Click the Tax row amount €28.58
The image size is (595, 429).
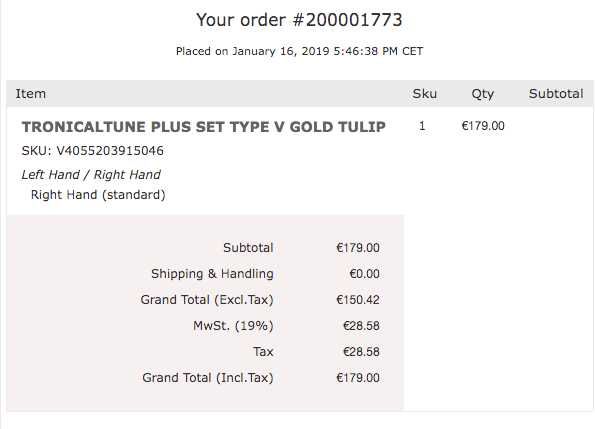click(361, 352)
